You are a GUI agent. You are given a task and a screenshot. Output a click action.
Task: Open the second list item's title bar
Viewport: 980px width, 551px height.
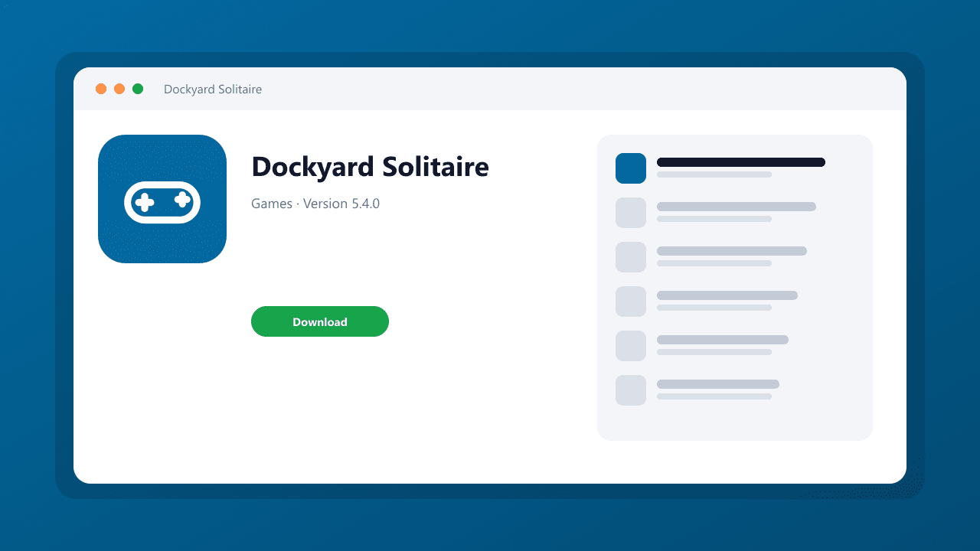coord(737,207)
